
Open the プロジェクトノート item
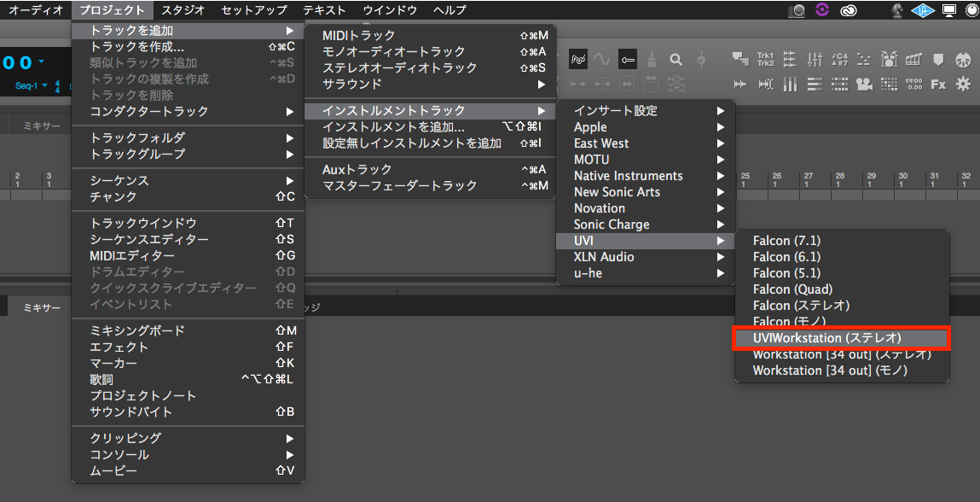tap(188, 395)
